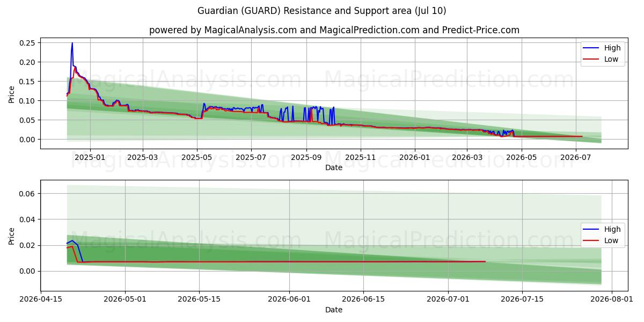Click the "2026-03" x-axis label in the top chart

point(467,158)
